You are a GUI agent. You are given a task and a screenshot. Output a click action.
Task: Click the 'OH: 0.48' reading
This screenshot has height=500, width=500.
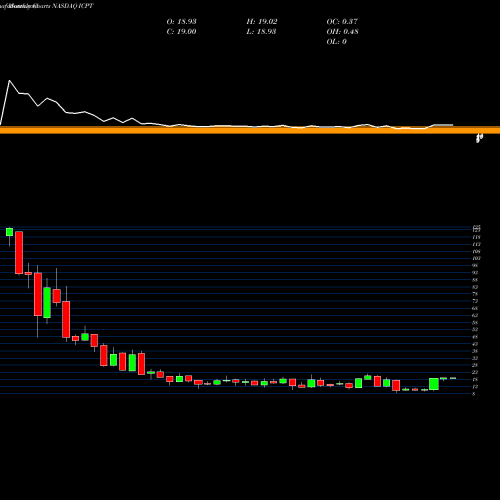[x=342, y=32]
